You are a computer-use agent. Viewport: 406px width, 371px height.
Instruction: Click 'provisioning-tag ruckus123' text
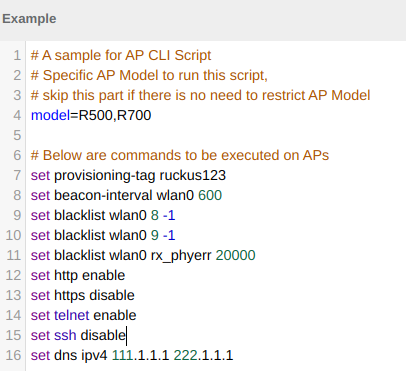point(140,175)
